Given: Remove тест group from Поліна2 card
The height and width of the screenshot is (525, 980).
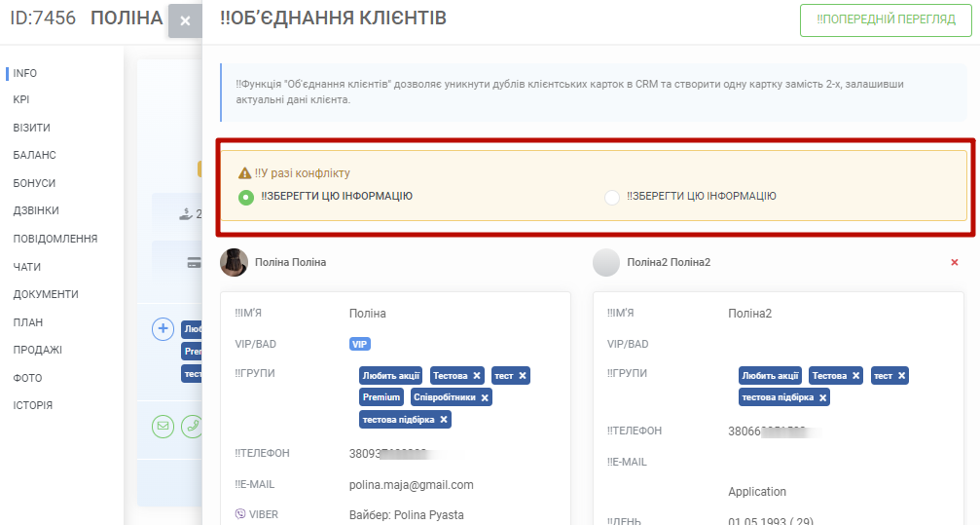Looking at the screenshot, I should point(902,376).
